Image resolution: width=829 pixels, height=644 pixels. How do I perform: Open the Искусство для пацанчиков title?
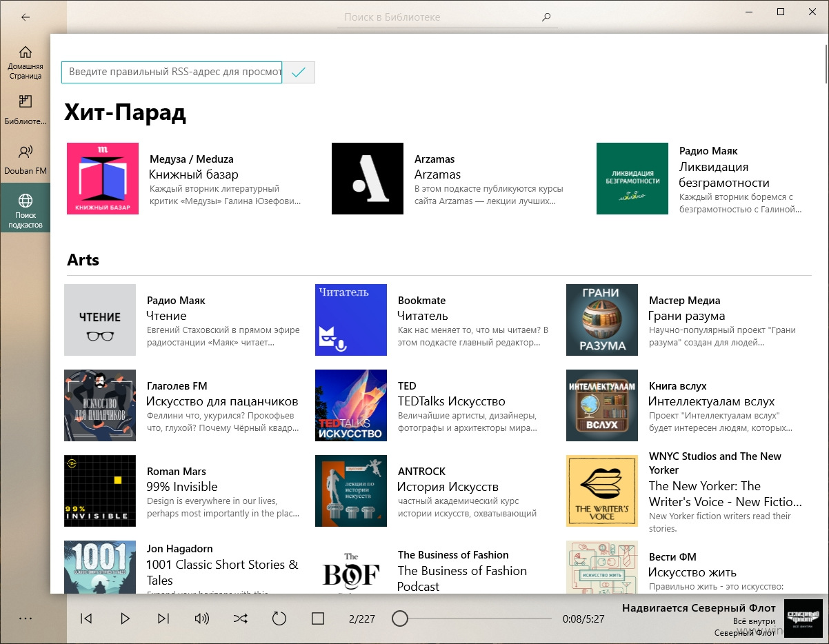pos(222,401)
